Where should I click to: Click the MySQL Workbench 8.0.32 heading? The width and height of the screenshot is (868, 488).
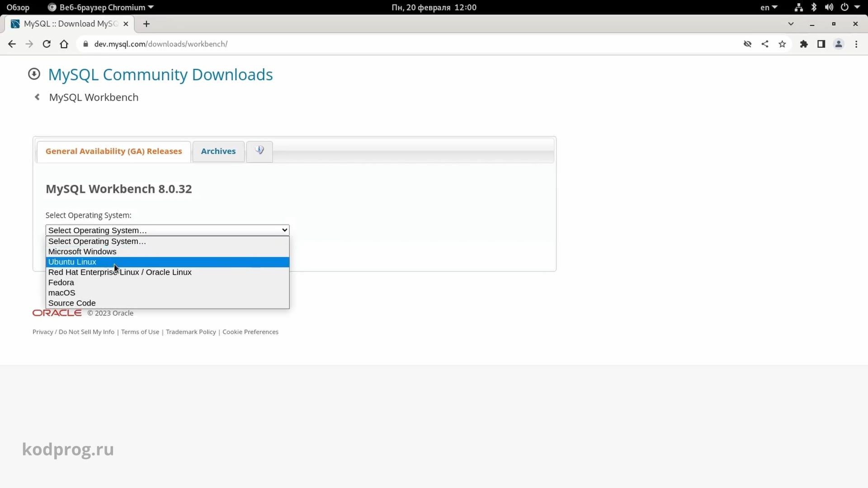119,189
